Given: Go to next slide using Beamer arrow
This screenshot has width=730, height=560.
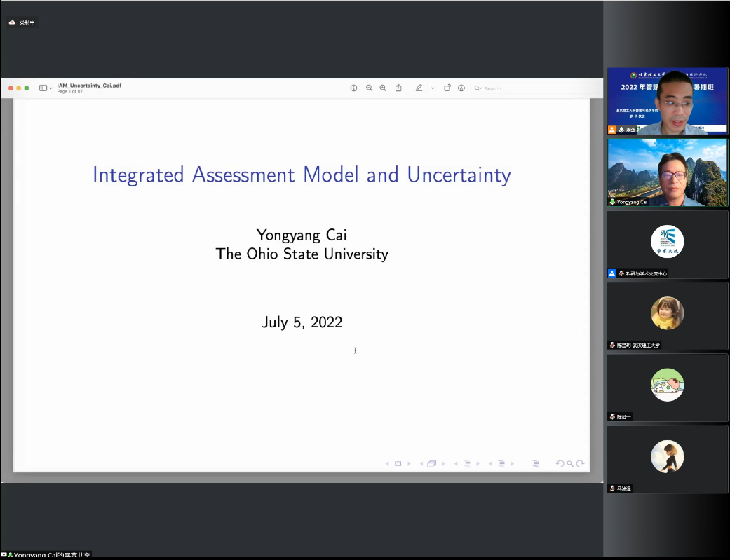Looking at the screenshot, I should tap(409, 464).
